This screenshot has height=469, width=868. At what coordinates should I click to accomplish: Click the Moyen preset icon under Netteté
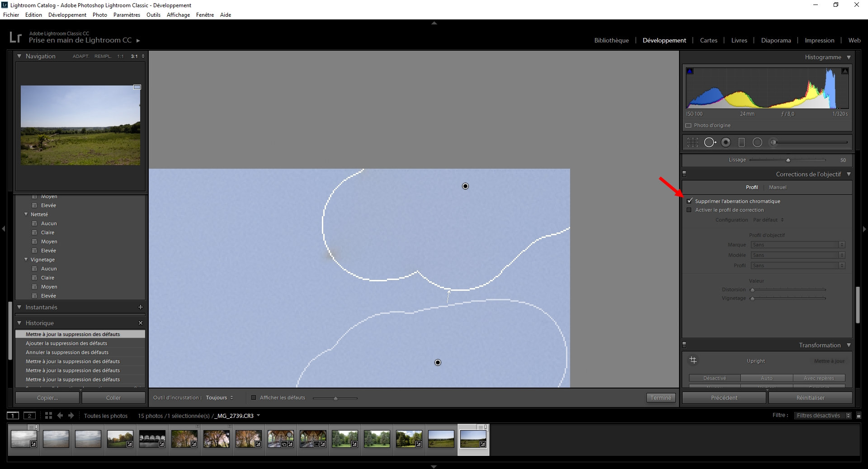[34, 242]
